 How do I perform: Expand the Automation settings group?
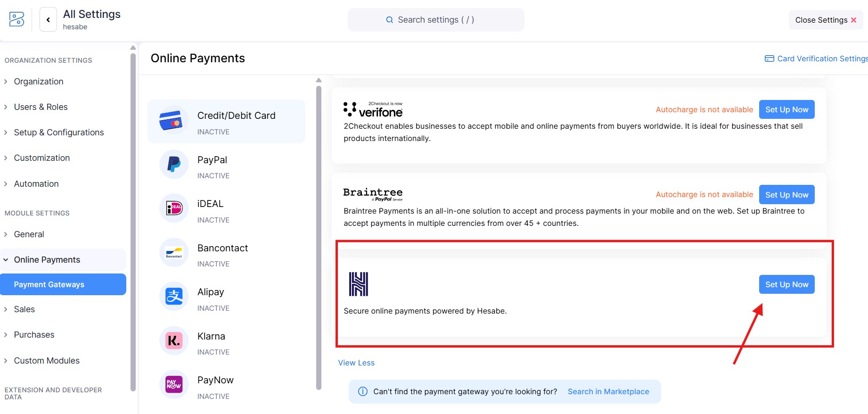[x=36, y=184]
